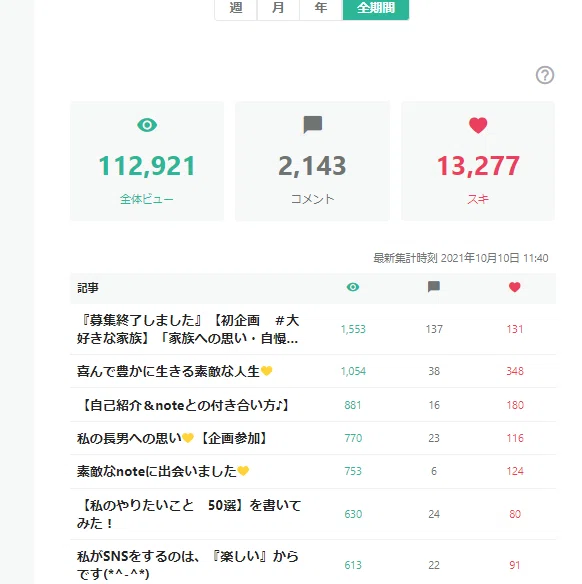Click view count 1,054
Image resolution: width=582 pixels, height=584 pixels.
pos(353,371)
